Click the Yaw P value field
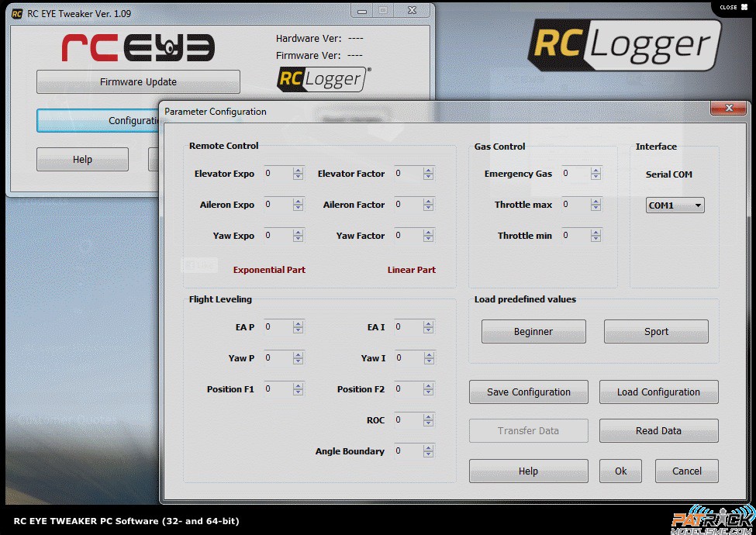The width and height of the screenshot is (756, 535). coord(278,357)
